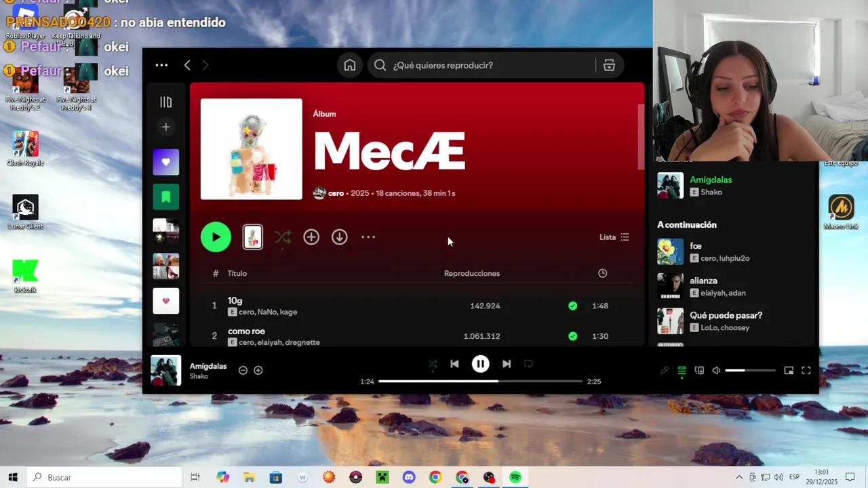Click the MecÆ album cover art
The image size is (868, 488).
click(252, 149)
